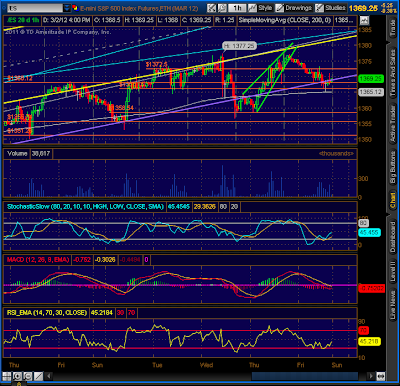The height and width of the screenshot is (386, 400).
Task: Open the Dashboard side tab
Action: click(x=393, y=236)
